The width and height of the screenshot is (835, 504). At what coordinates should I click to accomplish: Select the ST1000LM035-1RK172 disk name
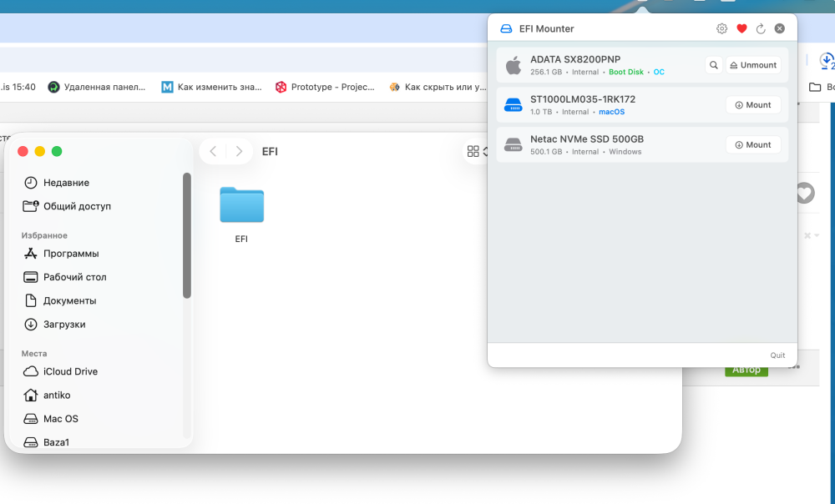pos(583,99)
